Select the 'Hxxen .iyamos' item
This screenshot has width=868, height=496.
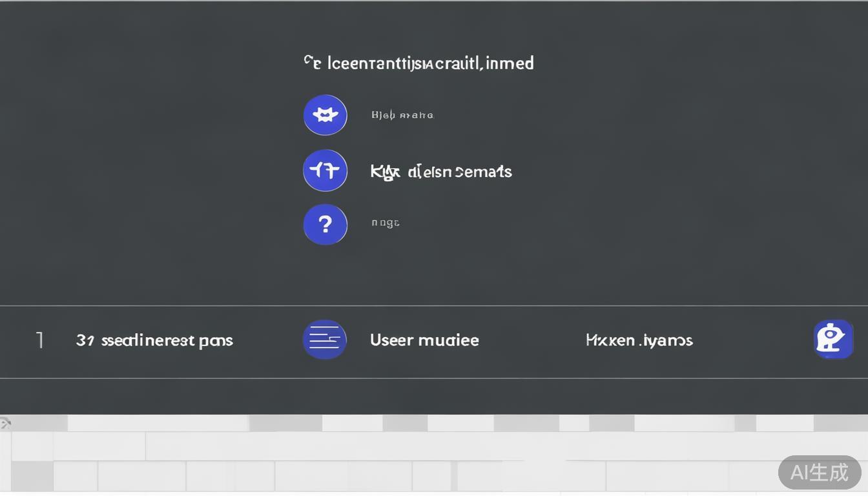(639, 340)
